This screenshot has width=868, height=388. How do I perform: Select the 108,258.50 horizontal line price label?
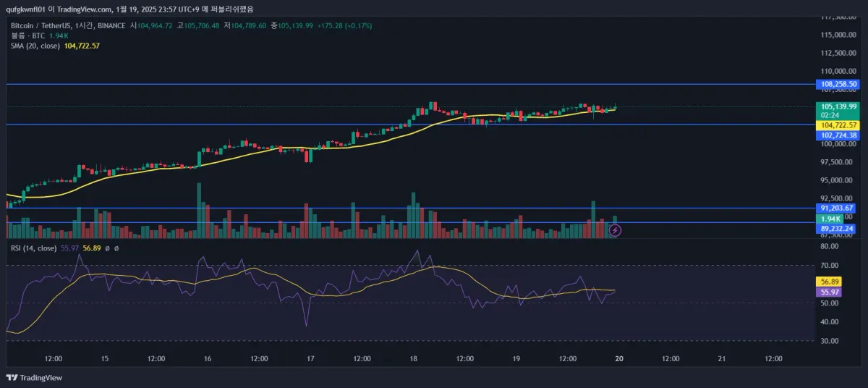pyautogui.click(x=839, y=84)
